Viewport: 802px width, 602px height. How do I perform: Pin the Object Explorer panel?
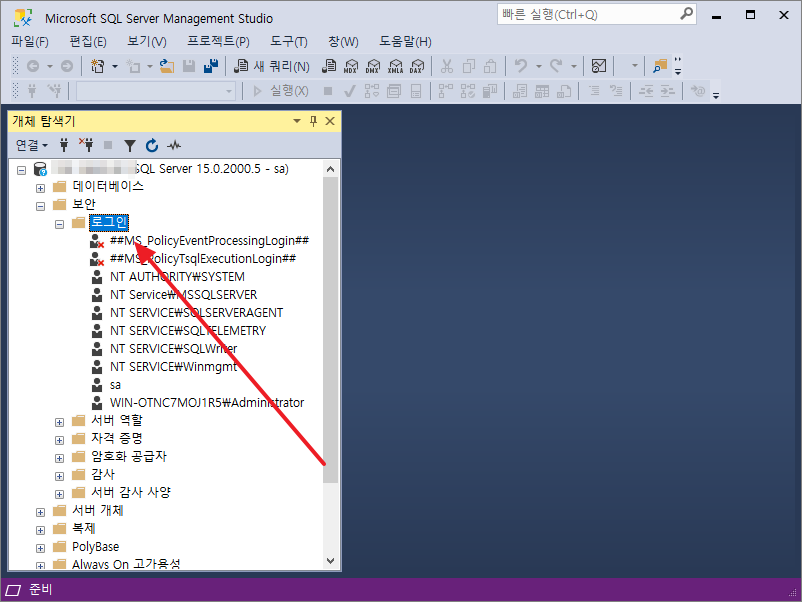tap(314, 121)
